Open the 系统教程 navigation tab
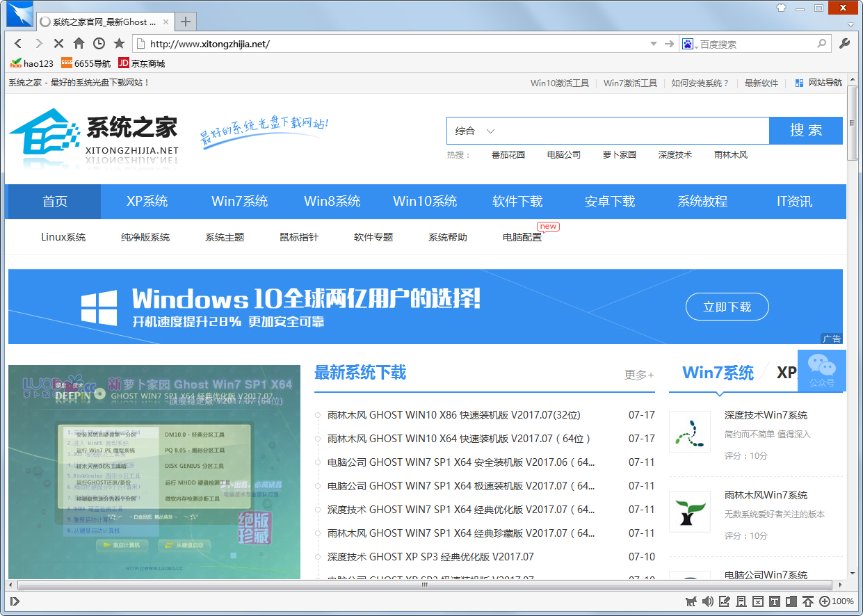The width and height of the screenshot is (863, 616). 702,202
